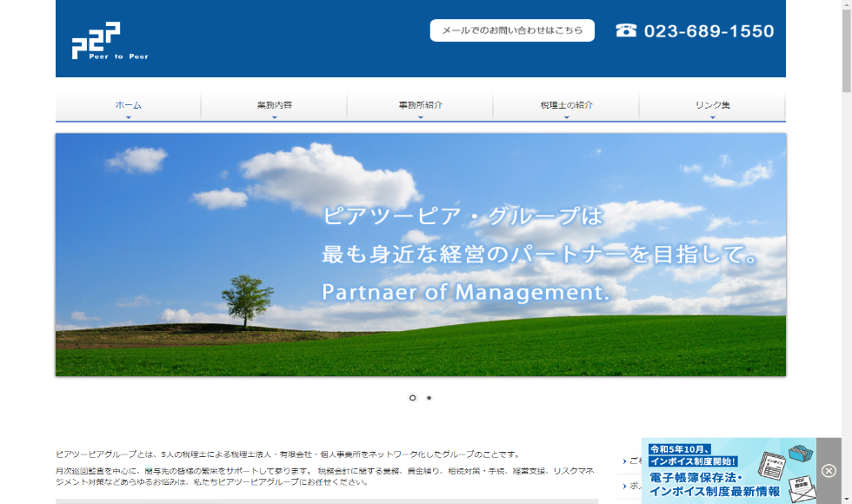Click the telephone icon beside the phone number

626,30
